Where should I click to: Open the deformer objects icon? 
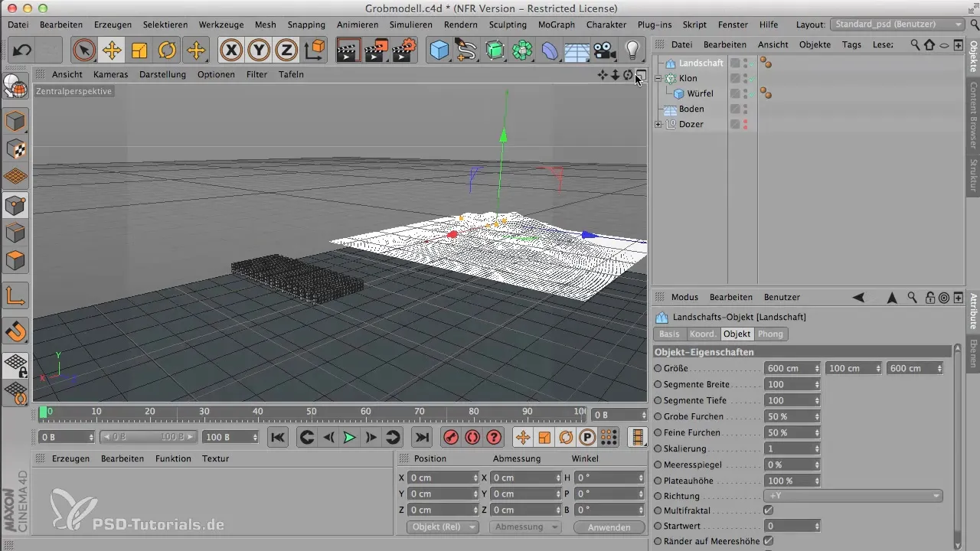pos(550,51)
